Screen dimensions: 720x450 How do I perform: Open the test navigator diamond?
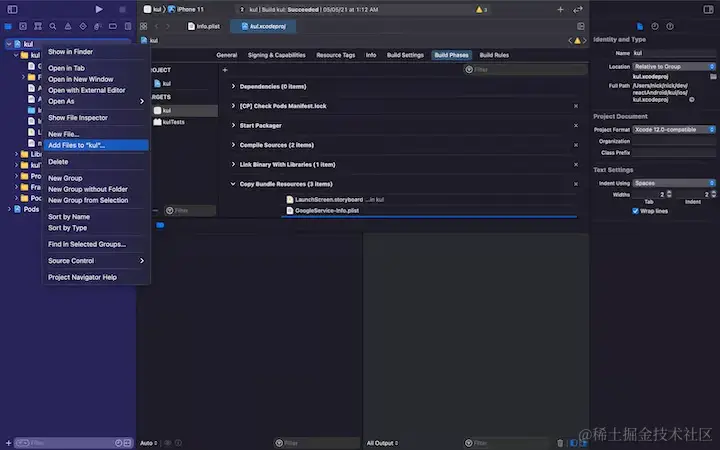83,27
